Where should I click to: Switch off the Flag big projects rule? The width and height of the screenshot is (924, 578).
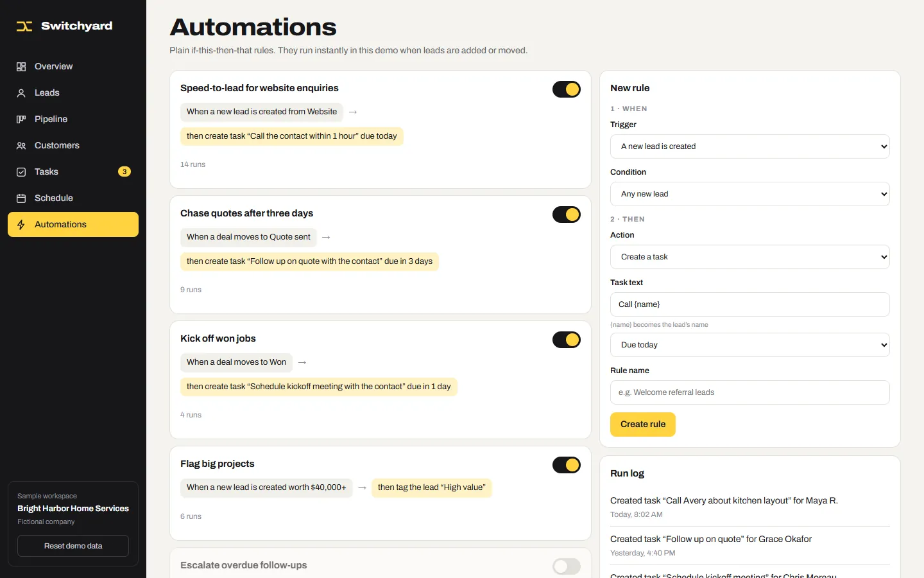pyautogui.click(x=567, y=465)
